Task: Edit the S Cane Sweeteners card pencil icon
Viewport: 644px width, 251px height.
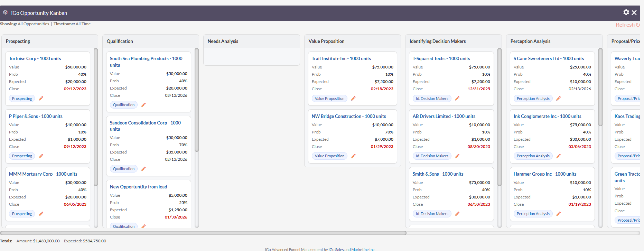Action: (558, 99)
